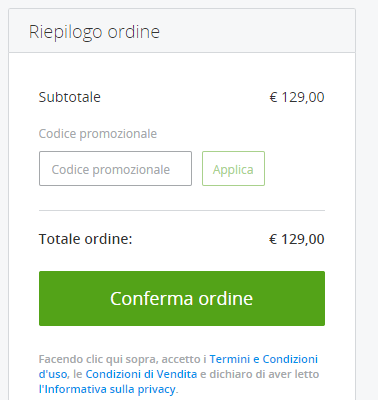The height and width of the screenshot is (400, 378).
Task: Click the d'uso part of terms link
Action: pyautogui.click(x=53, y=374)
